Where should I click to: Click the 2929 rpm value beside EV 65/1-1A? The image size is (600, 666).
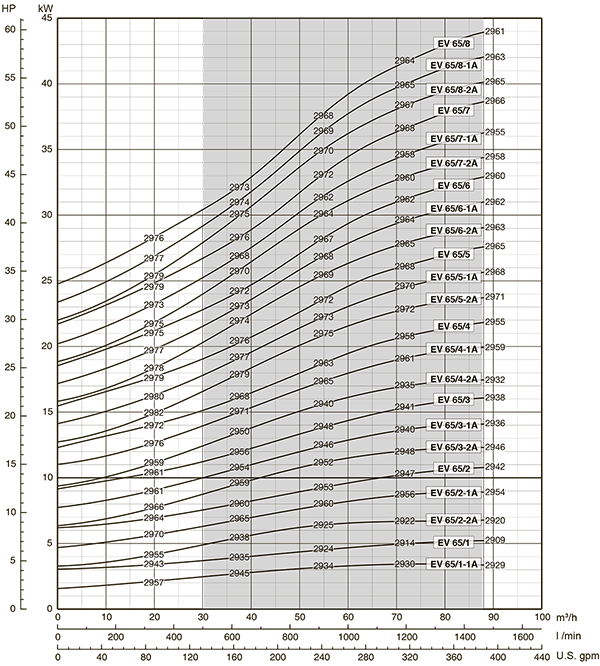click(495, 565)
